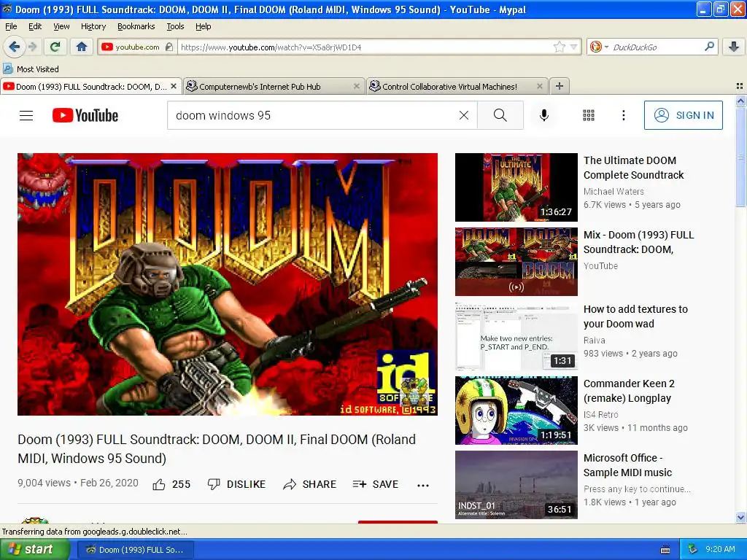Open the browser home page icon

[82, 47]
